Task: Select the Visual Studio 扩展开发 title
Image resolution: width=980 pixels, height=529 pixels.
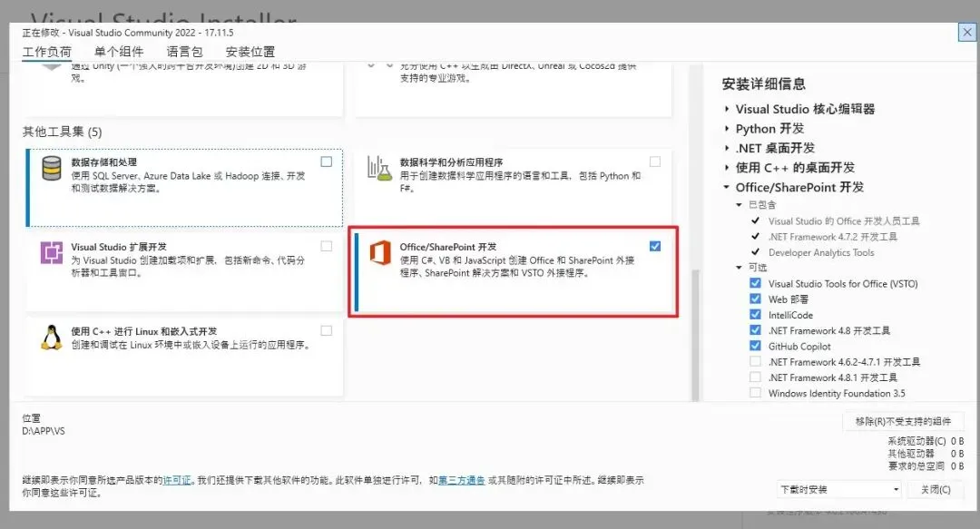Action: point(119,247)
